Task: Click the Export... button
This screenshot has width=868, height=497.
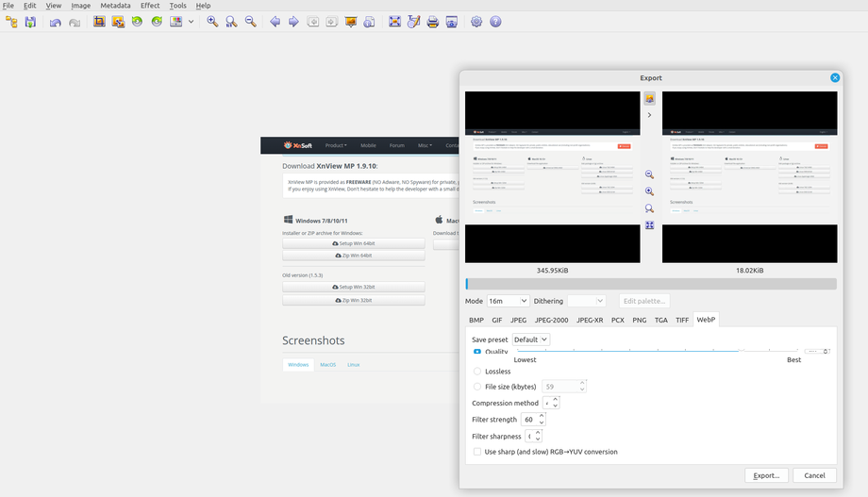Action: pyautogui.click(x=767, y=475)
